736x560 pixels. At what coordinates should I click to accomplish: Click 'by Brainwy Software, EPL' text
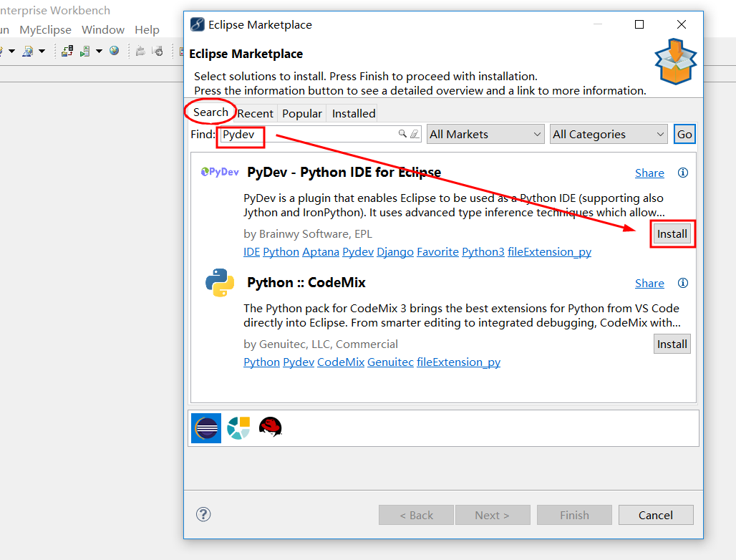pos(307,233)
